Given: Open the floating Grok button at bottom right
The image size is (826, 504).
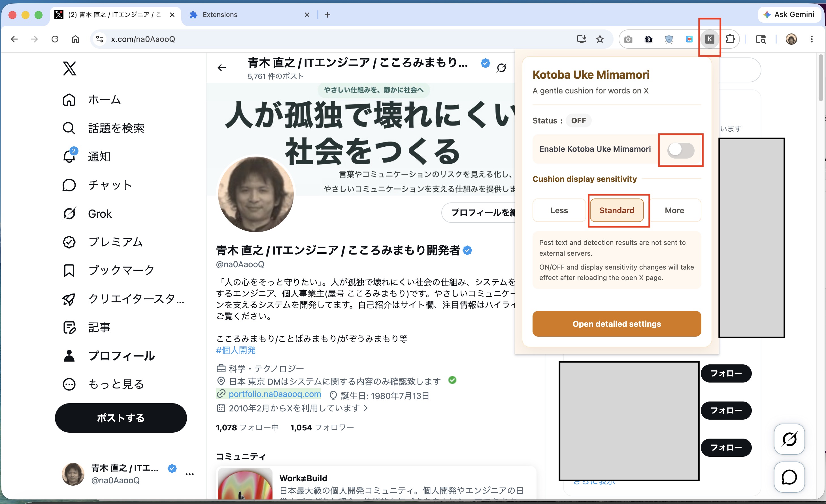Looking at the screenshot, I should tap(789, 439).
